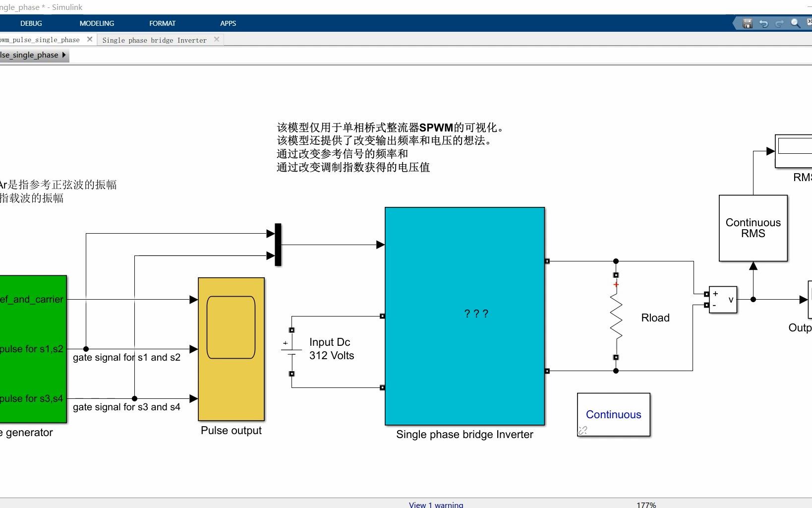This screenshot has height=508, width=812.
Task: Select the Continuous RMS block
Action: pos(753,228)
